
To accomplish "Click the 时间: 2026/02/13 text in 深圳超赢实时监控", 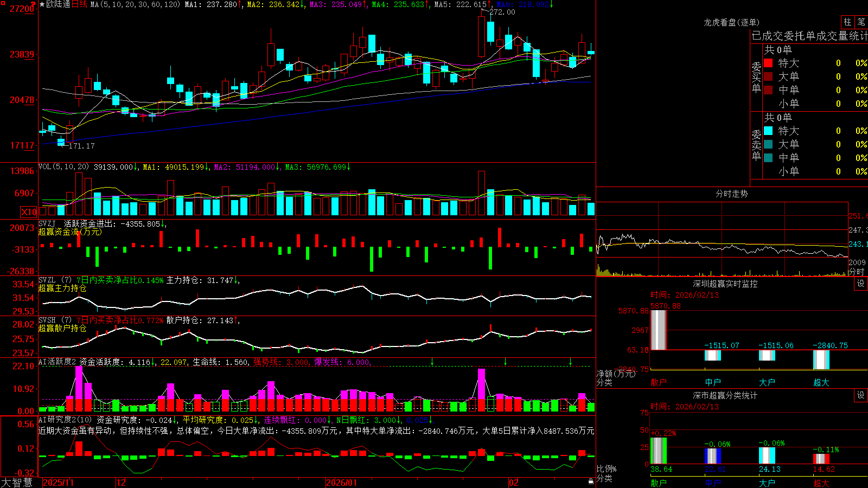I will (x=685, y=295).
